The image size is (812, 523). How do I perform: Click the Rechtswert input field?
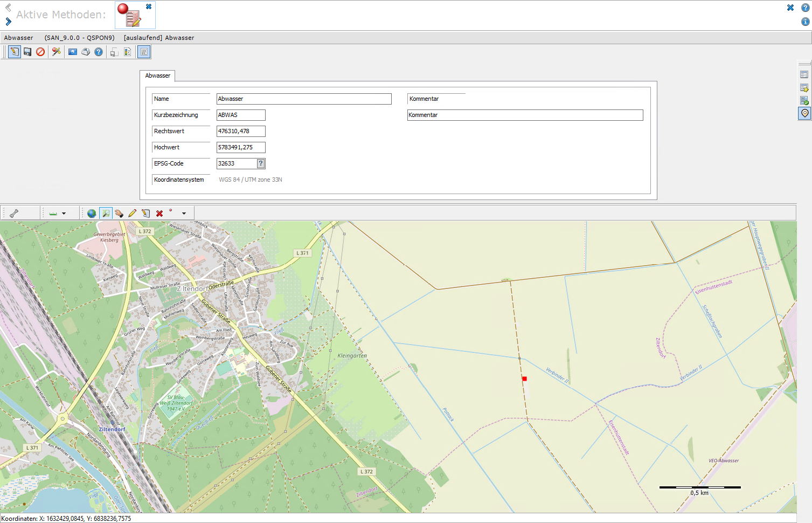(x=241, y=131)
